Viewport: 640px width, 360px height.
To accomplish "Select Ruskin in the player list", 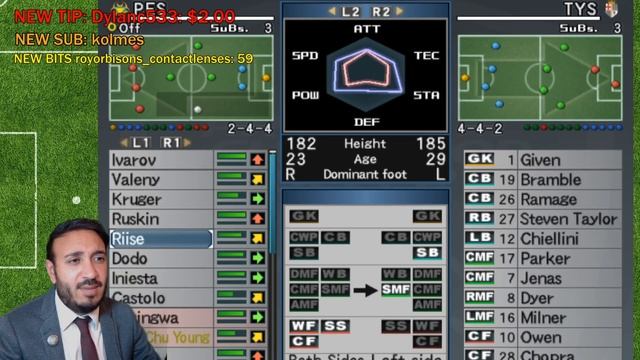I will coord(161,218).
